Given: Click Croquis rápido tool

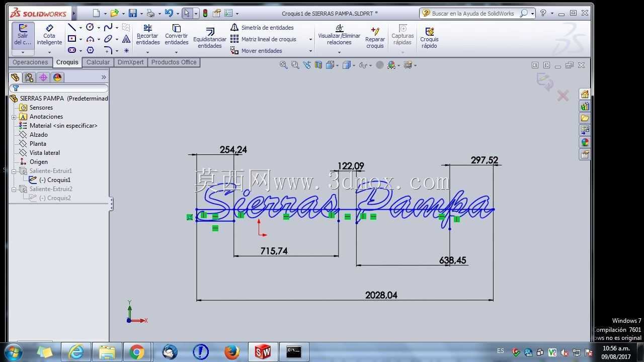Looking at the screenshot, I should tap(429, 38).
